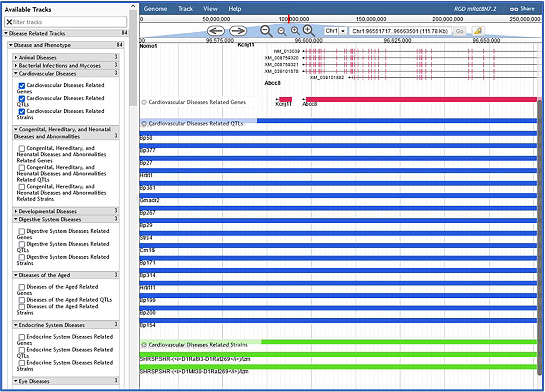This screenshot has height=392, width=545.
Task: Click the Go button
Action: tap(459, 31)
